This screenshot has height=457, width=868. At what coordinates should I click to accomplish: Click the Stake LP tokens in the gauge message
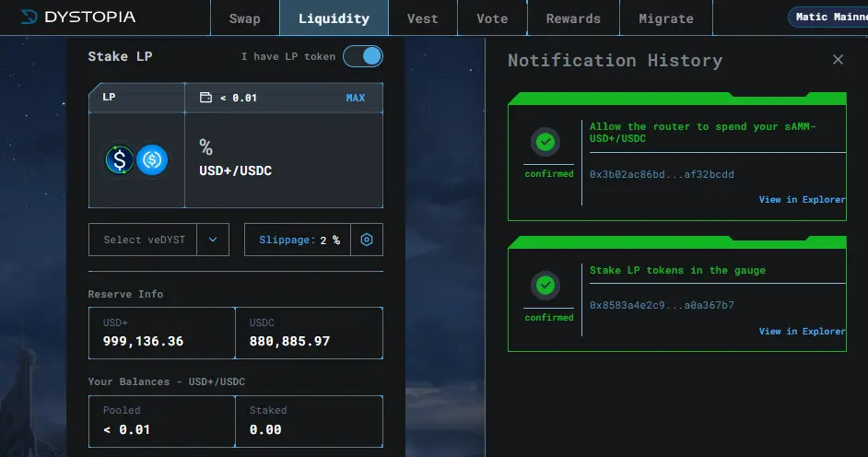[677, 270]
